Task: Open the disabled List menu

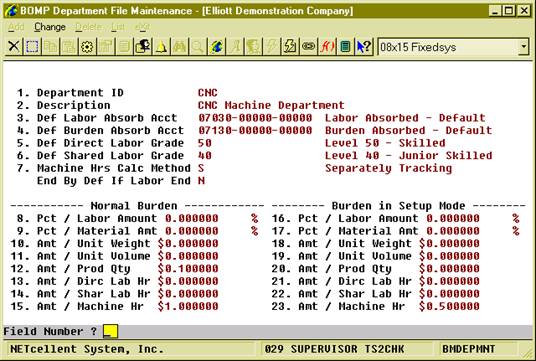Action: (118, 27)
